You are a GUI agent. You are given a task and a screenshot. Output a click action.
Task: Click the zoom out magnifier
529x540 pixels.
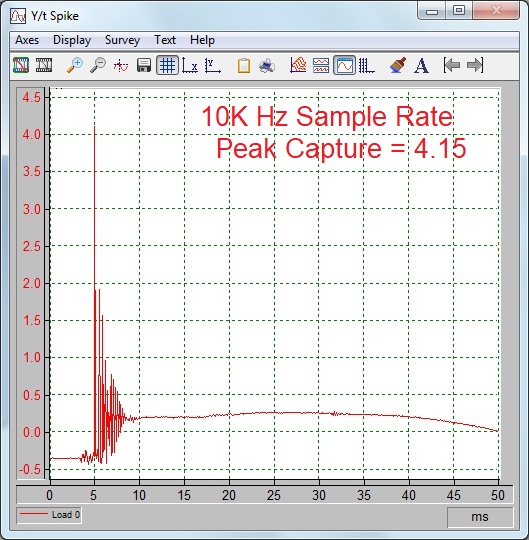point(98,65)
